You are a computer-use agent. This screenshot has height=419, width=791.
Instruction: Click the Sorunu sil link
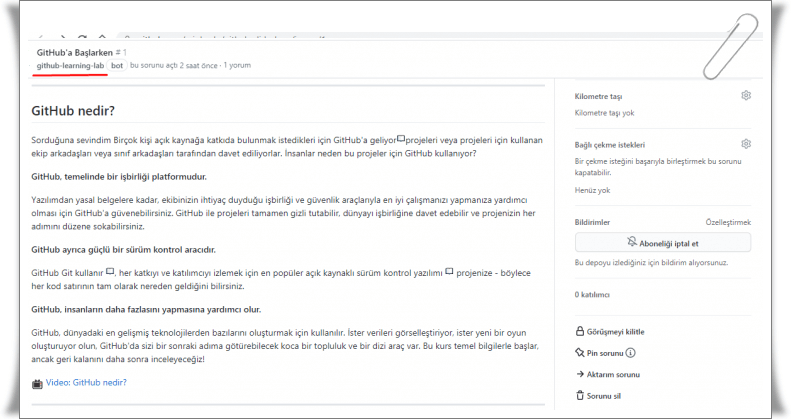(x=603, y=396)
